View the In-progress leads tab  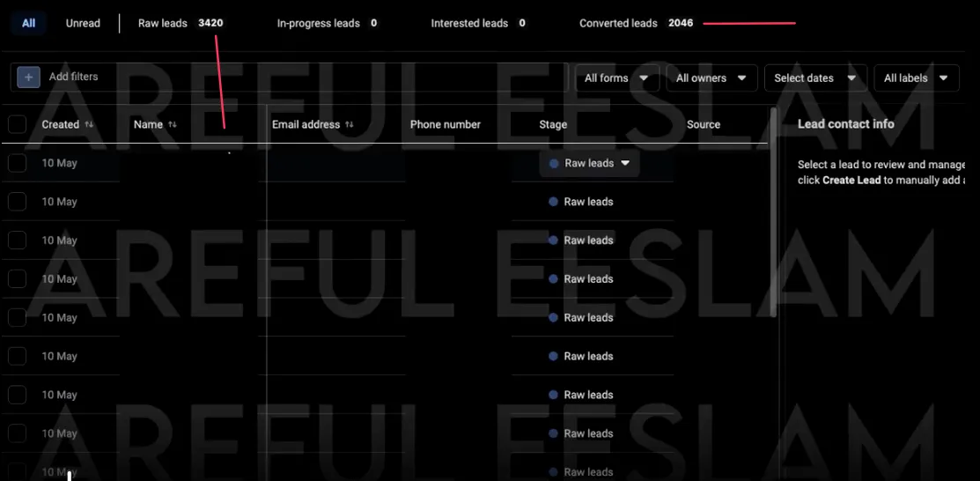pos(327,23)
